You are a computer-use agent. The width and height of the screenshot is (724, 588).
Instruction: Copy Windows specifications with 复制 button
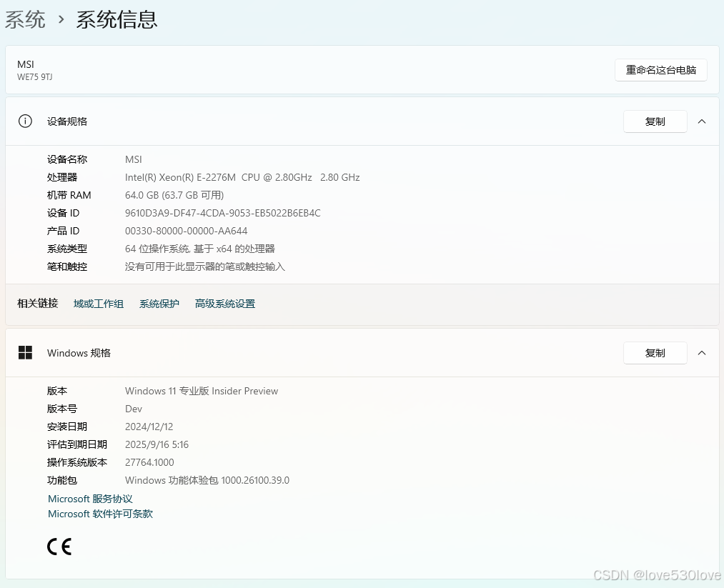pos(655,353)
